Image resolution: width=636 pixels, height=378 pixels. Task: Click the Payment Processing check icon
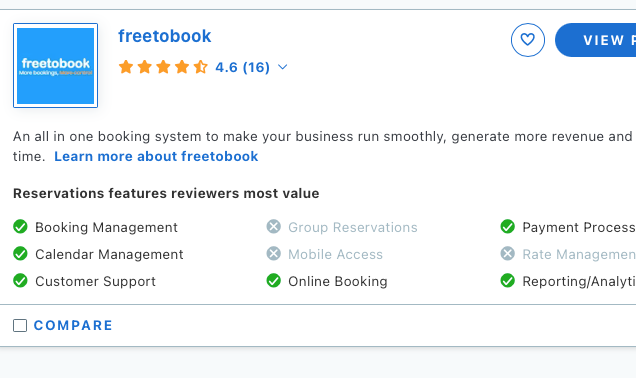point(507,227)
